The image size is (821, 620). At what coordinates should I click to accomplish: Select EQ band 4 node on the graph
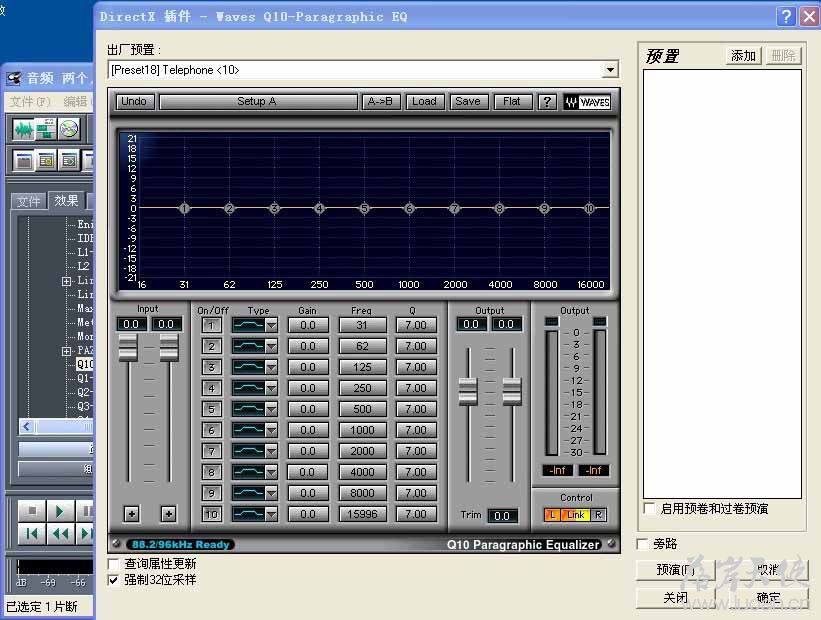[319, 208]
